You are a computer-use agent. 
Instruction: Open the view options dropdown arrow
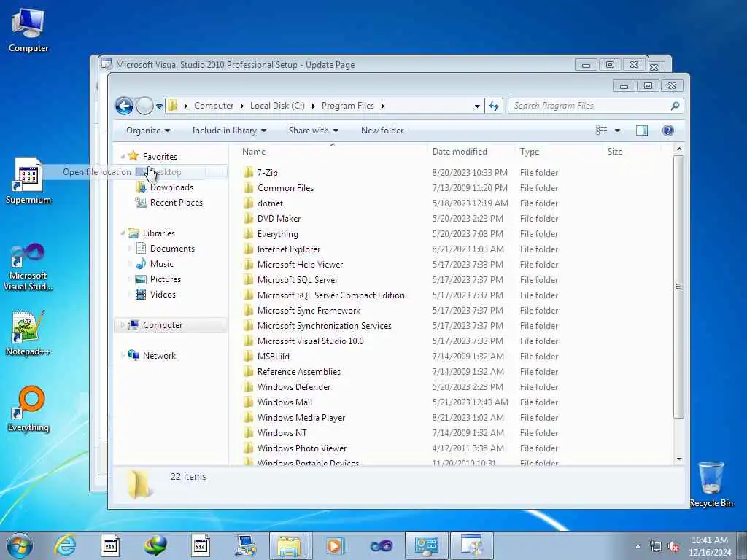(x=617, y=131)
